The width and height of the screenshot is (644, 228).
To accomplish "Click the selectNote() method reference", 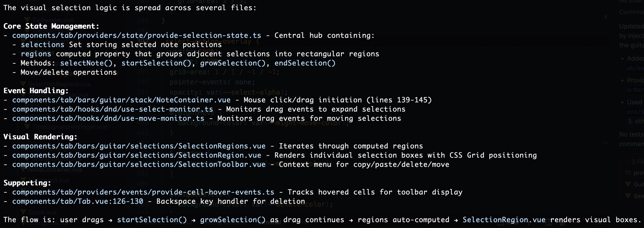I will tap(86, 63).
